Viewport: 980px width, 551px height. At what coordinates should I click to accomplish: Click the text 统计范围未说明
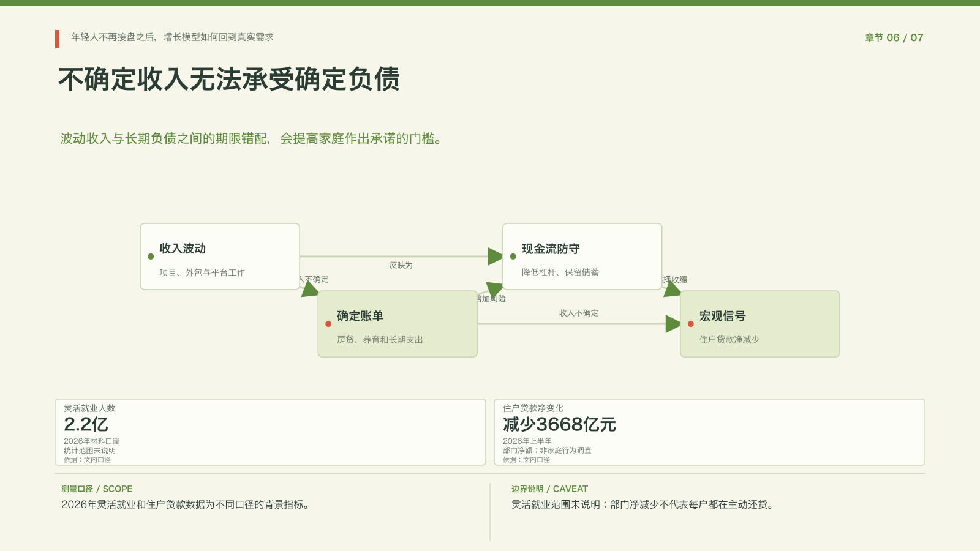(x=89, y=451)
